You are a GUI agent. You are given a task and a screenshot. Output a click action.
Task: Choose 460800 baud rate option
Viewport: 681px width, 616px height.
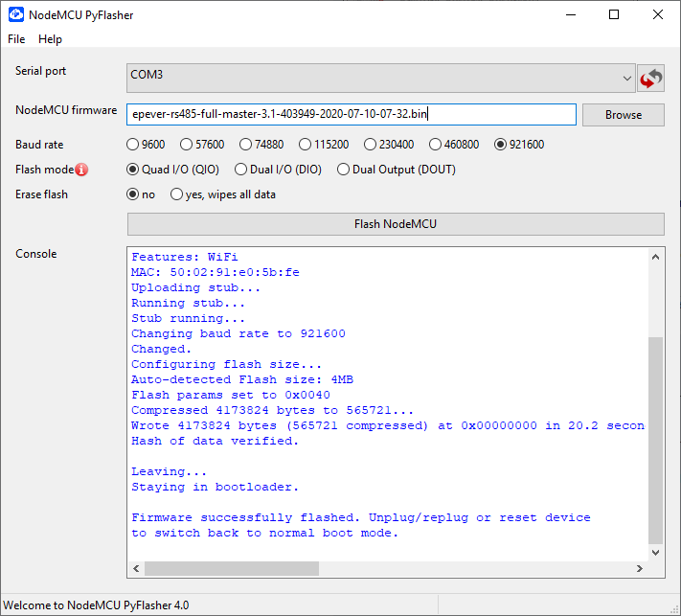436,145
